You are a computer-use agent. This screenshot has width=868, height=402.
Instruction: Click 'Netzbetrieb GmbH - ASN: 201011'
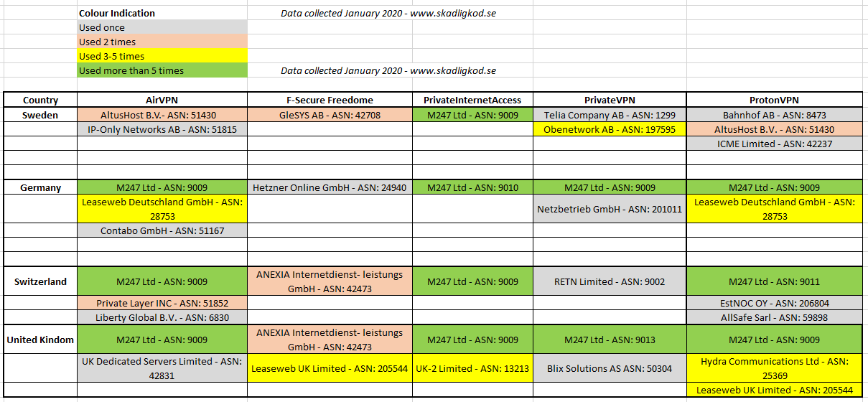(610, 209)
